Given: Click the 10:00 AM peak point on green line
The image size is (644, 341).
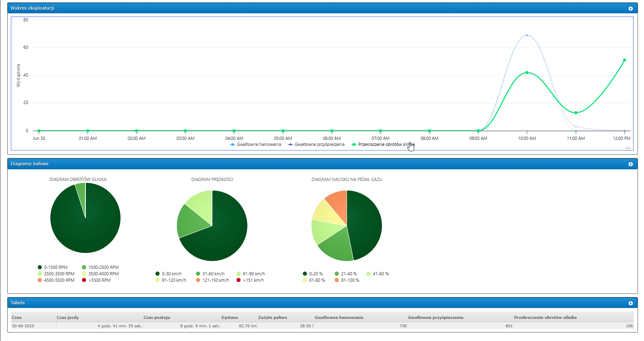Looking at the screenshot, I should 527,73.
